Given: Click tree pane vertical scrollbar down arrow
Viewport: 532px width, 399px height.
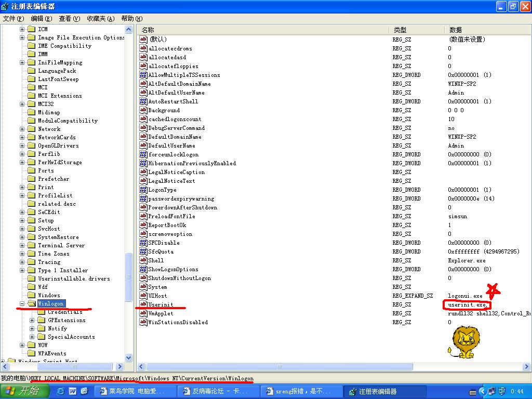Looking at the screenshot, I should 129,357.
